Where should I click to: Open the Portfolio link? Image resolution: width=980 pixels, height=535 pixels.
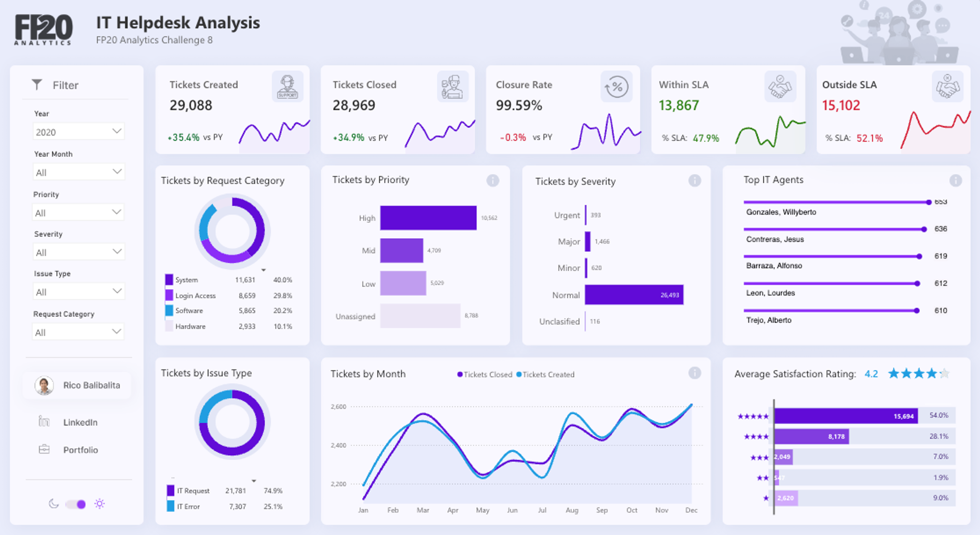pyautogui.click(x=81, y=449)
